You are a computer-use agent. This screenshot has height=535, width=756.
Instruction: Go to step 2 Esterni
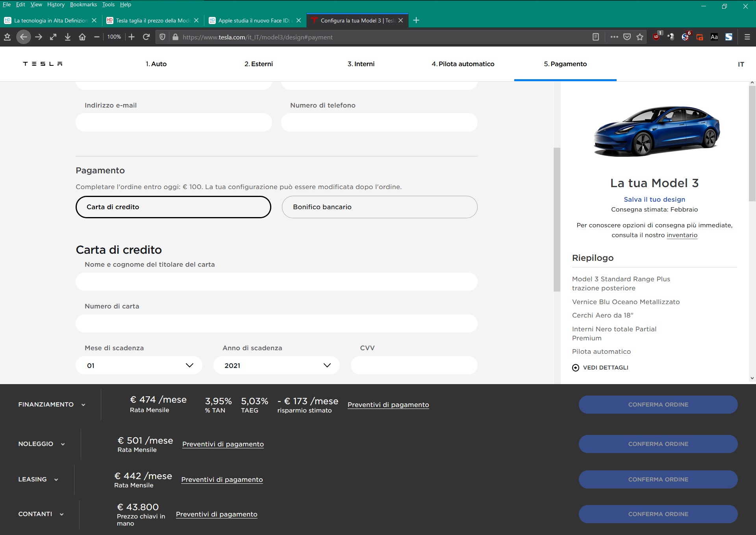click(x=259, y=64)
